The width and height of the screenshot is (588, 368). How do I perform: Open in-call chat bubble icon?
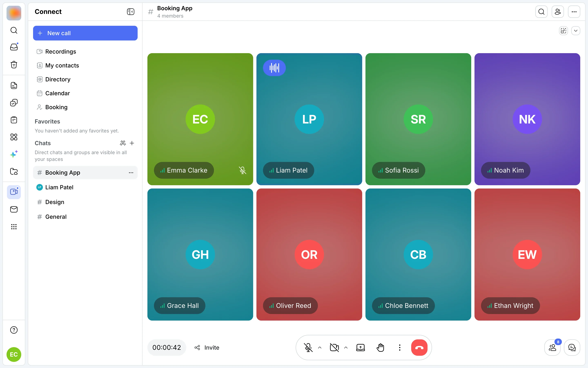click(572, 348)
